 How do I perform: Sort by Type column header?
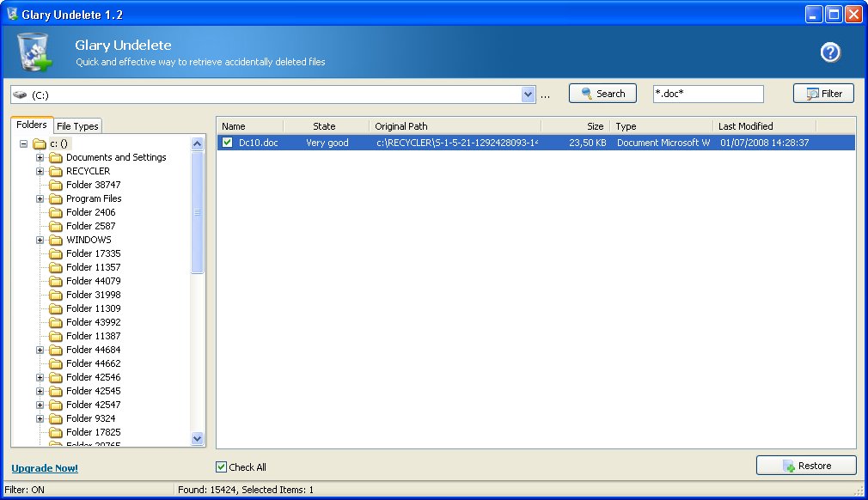tap(661, 126)
